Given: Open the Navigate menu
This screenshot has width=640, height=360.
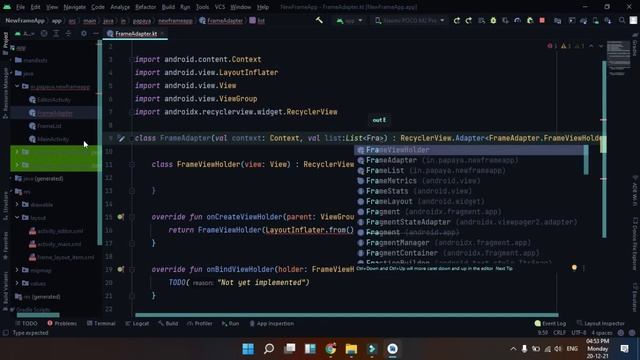Looking at the screenshot, I should coord(74,7).
